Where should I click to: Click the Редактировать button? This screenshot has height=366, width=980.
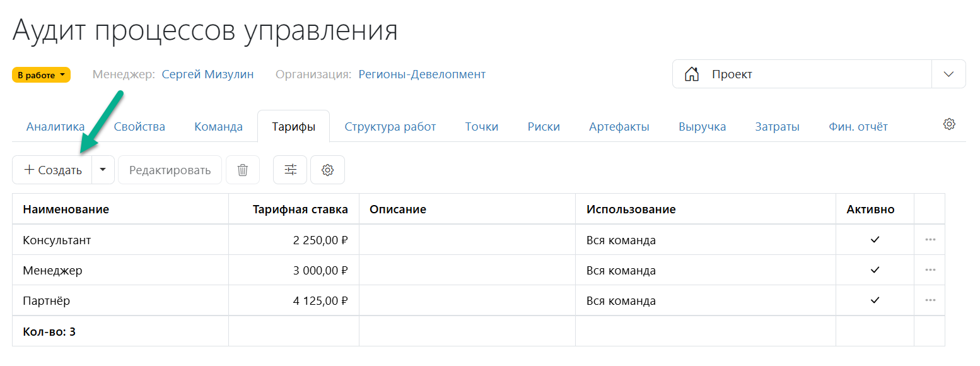pos(170,170)
